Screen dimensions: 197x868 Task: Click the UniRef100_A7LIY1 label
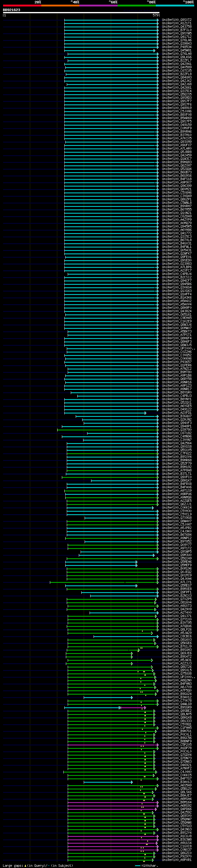(x=177, y=582)
